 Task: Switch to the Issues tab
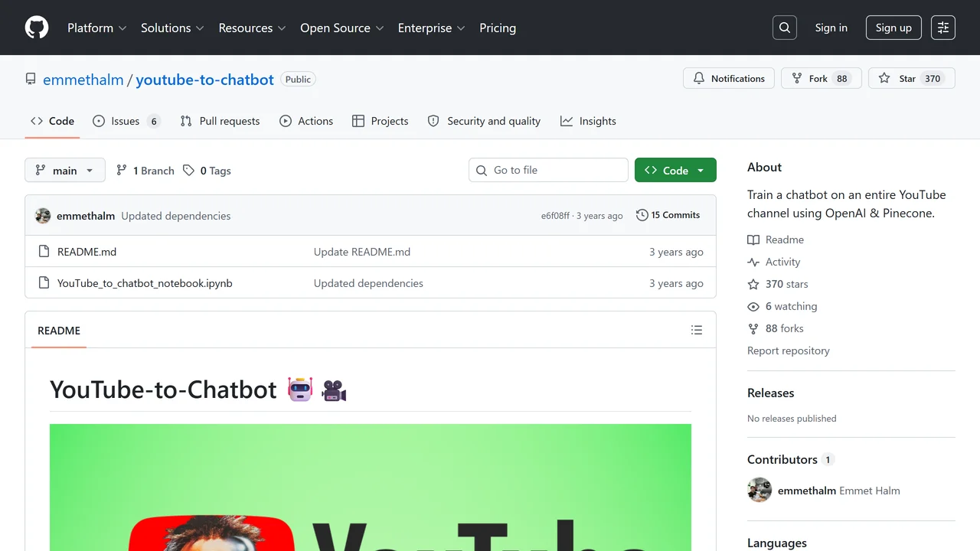pos(126,121)
